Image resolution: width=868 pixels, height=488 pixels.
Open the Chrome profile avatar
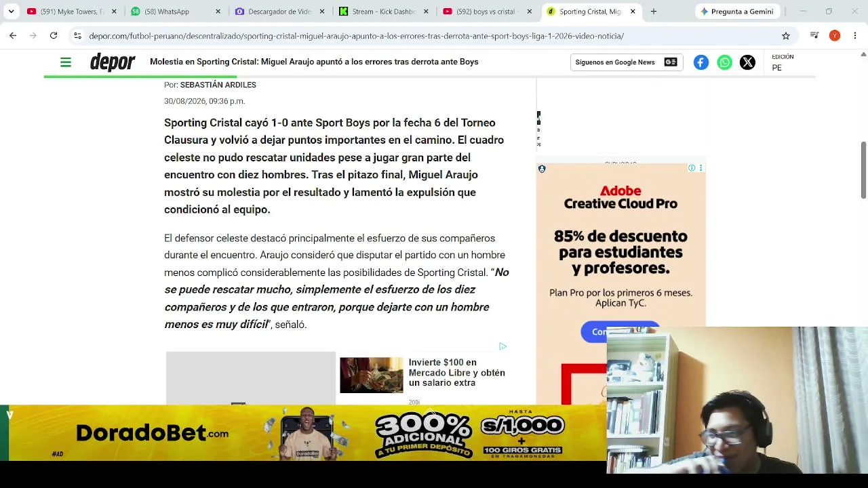click(x=835, y=36)
